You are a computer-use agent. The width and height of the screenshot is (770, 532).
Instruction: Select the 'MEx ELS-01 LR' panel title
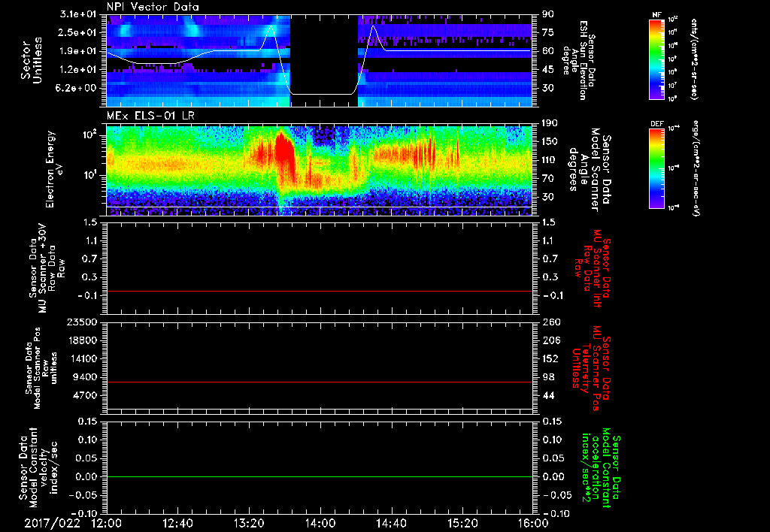pos(150,116)
